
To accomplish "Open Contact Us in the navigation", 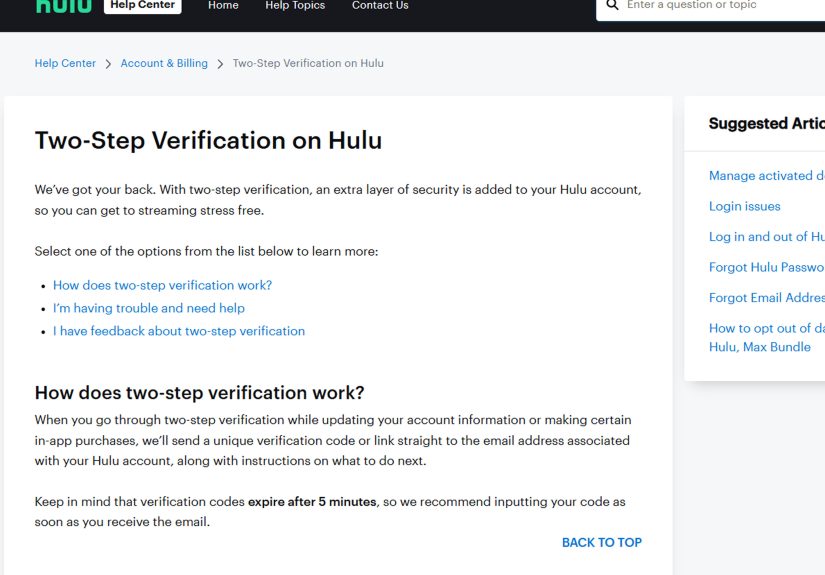I will point(380,5).
